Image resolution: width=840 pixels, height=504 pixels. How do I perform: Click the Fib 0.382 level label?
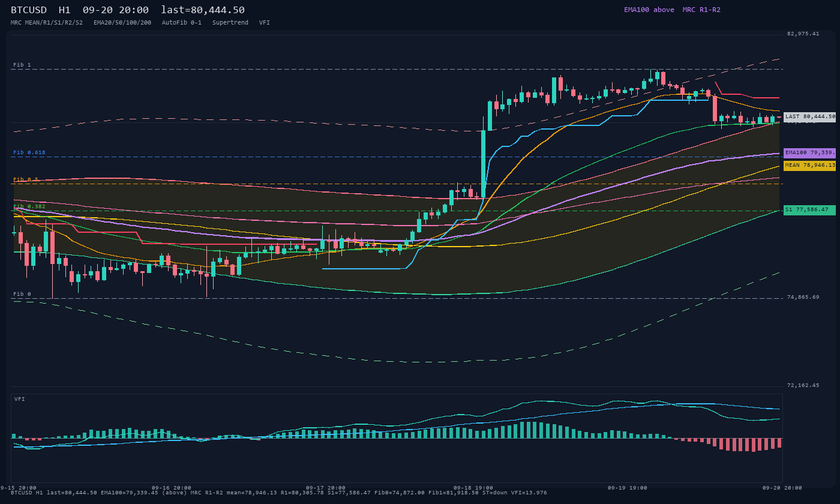point(29,206)
